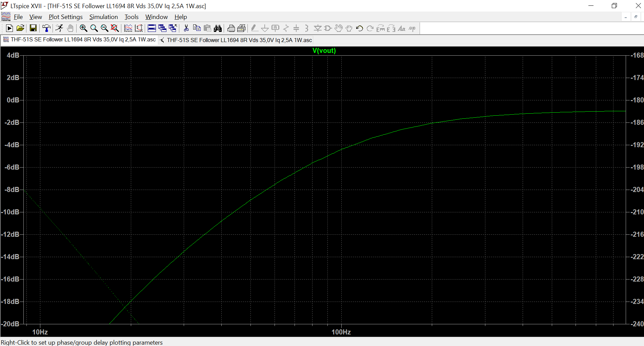Click the Resistor component icon
The image size is (644, 346).
tap(286, 28)
